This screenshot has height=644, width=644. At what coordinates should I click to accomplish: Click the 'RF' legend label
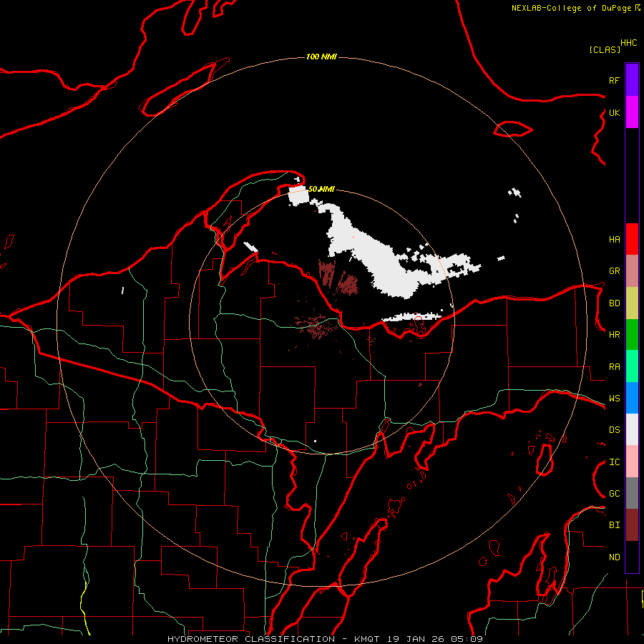click(614, 80)
